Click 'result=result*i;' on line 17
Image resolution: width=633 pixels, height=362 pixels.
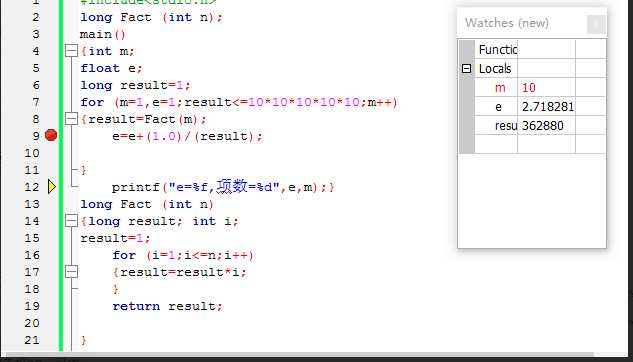pyautogui.click(x=183, y=272)
